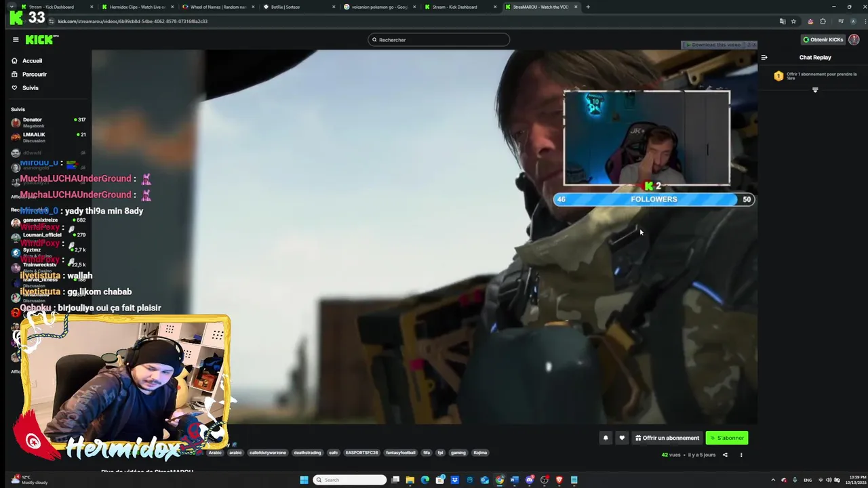Open the three-dot video options menu
Screen dimensions: 868x488
click(x=741, y=455)
